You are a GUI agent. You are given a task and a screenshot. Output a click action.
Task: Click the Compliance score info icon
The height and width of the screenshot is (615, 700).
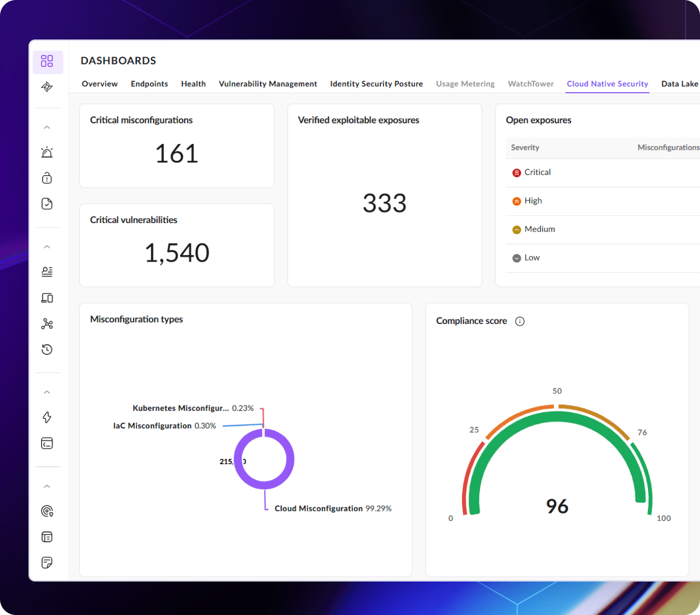[519, 321]
